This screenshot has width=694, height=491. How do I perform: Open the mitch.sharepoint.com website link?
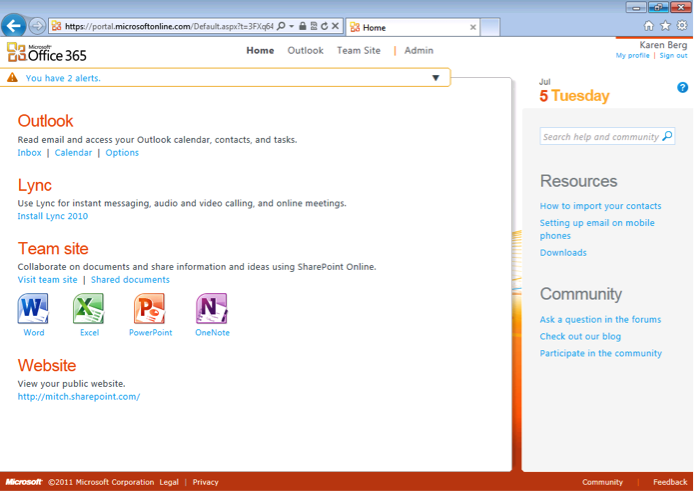(x=79, y=397)
